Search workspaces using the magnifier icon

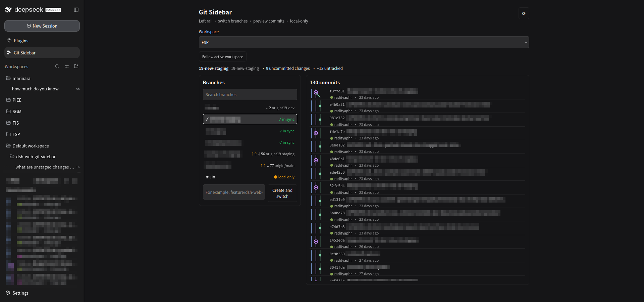(x=57, y=67)
